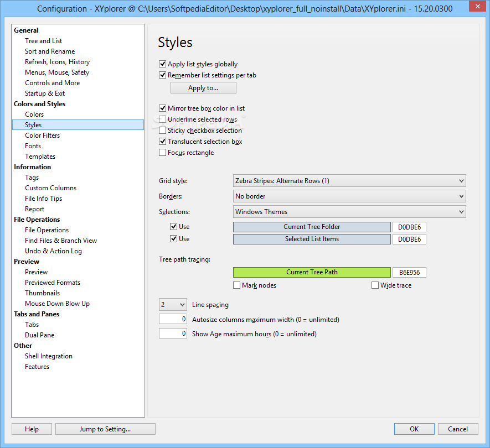This screenshot has height=448, width=490.
Task: Confirm settings with OK button
Action: coord(414,429)
